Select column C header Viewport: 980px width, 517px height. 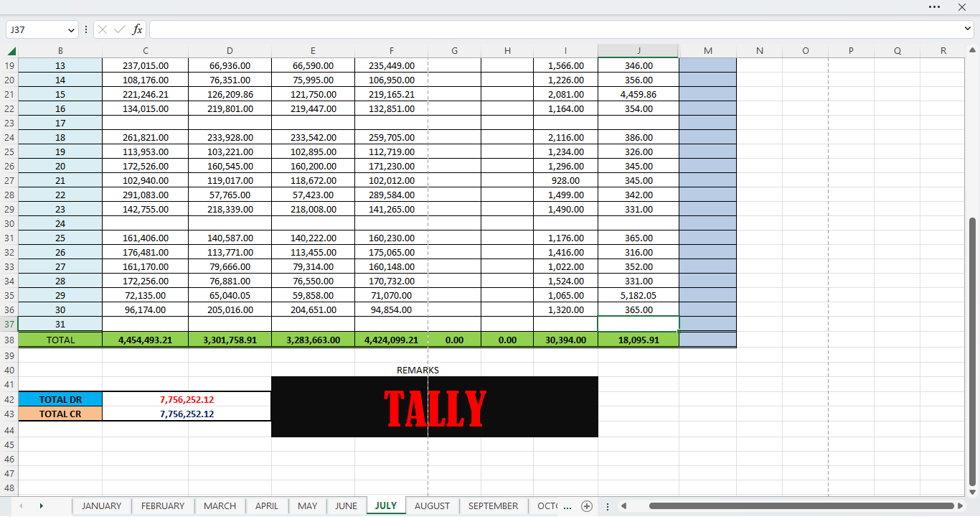(x=146, y=51)
